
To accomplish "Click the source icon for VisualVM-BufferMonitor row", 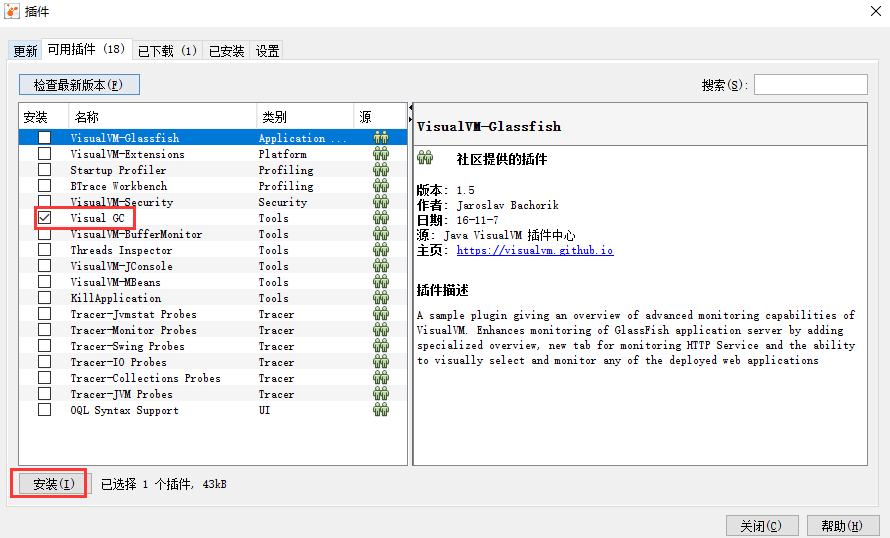I will click(381, 234).
